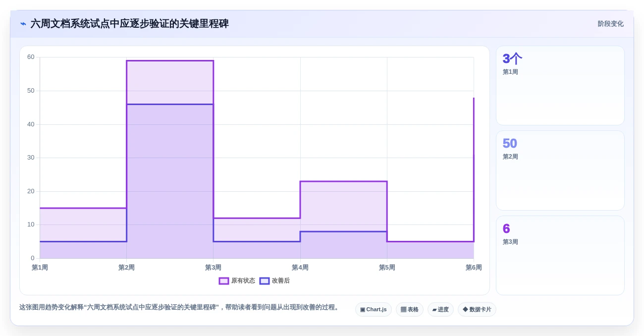
Task: Click the chart title 六周文档系统试点中应逐步验证的关键里程碑
Action: click(x=130, y=24)
